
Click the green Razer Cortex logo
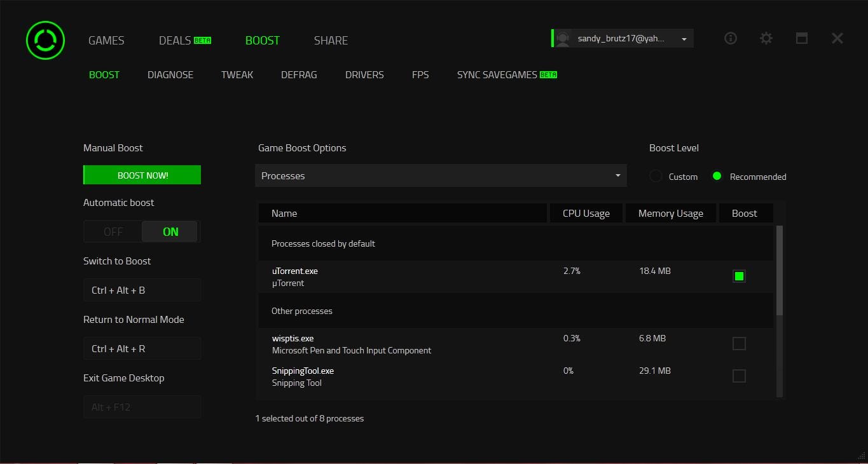click(45, 40)
